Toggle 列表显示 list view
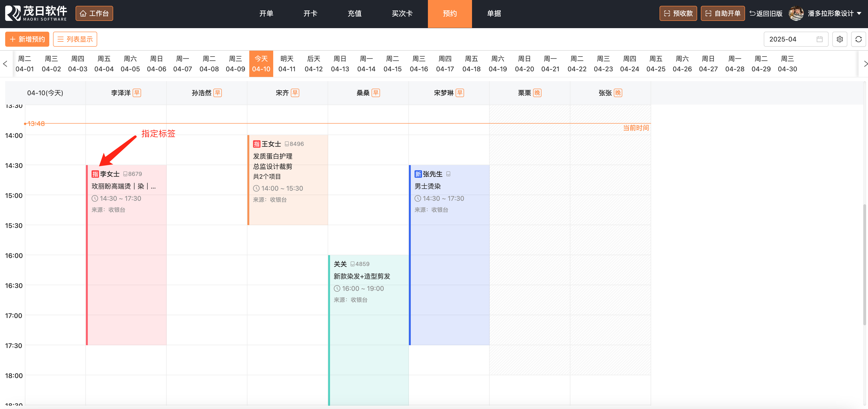 [x=75, y=39]
